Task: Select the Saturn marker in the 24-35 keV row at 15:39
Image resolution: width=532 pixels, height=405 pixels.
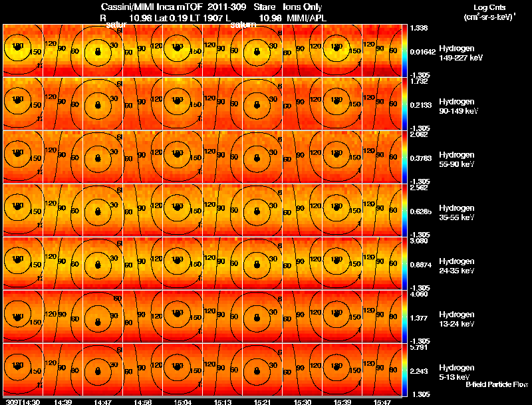Action: pyautogui.click(x=336, y=260)
